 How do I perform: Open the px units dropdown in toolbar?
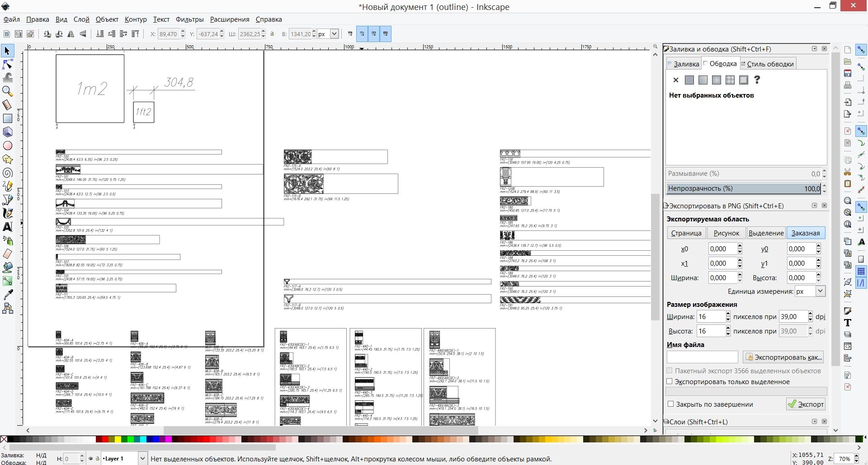335,34
